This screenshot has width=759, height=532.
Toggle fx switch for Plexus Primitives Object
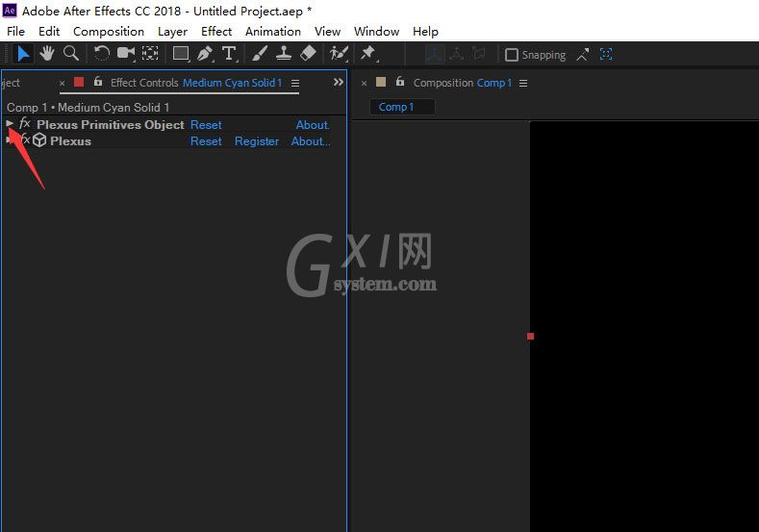pyautogui.click(x=25, y=124)
